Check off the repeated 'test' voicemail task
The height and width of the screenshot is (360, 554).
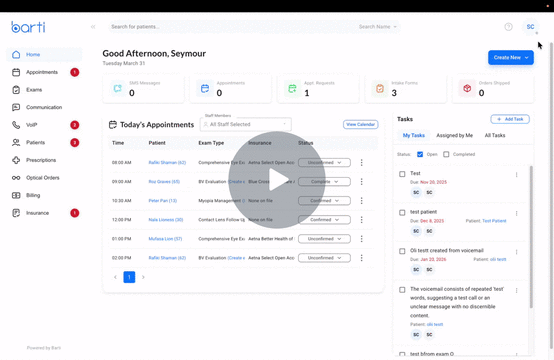click(402, 290)
